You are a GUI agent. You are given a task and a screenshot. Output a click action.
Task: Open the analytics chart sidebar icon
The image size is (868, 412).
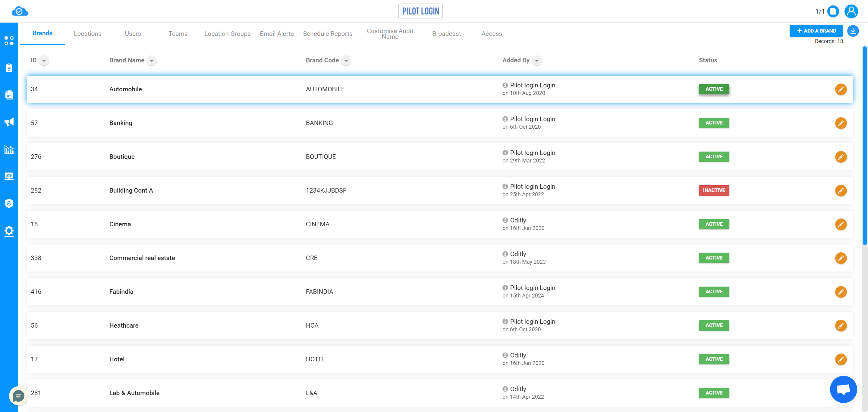pos(9,149)
